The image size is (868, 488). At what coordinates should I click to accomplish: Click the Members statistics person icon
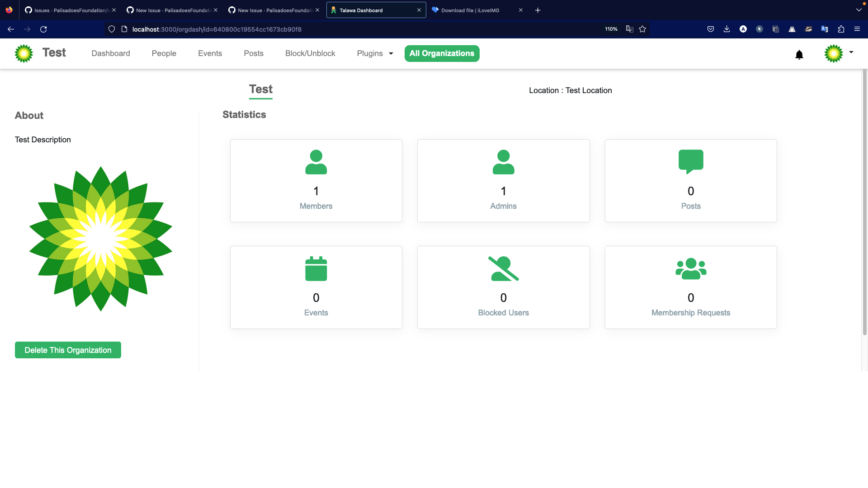click(316, 162)
